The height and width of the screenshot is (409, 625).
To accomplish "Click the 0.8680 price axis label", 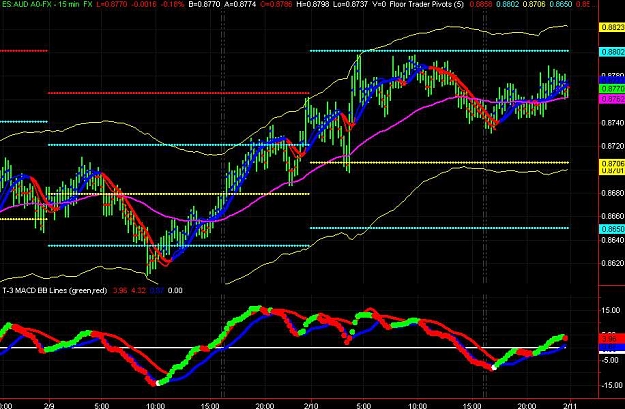I will point(613,193).
